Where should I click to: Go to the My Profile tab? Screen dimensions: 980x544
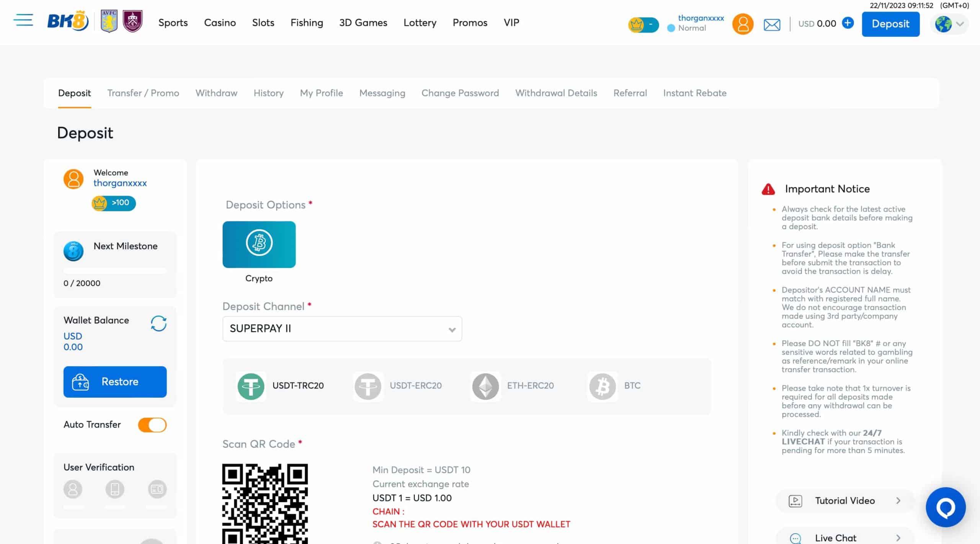coord(321,93)
